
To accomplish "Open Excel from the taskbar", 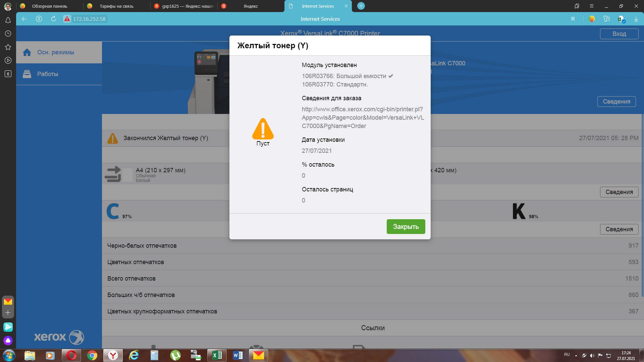I will pos(217,355).
